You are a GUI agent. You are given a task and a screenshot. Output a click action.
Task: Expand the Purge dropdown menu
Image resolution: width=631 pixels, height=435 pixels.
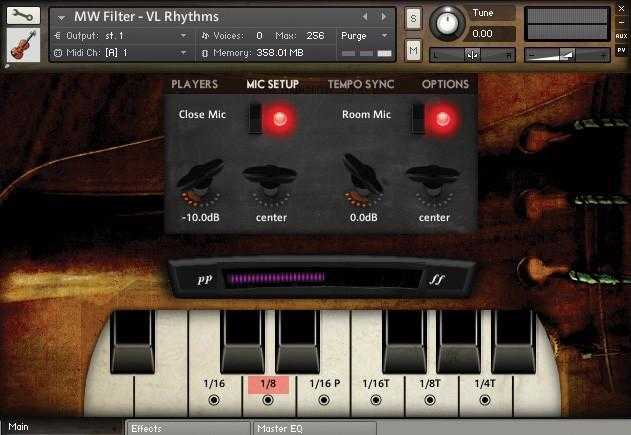[364, 36]
